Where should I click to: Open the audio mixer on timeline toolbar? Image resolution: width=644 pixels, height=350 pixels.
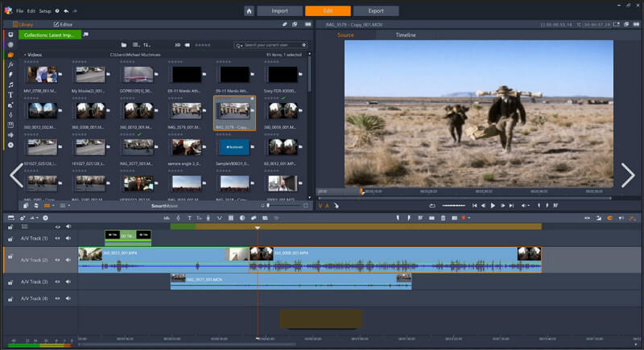point(167,218)
